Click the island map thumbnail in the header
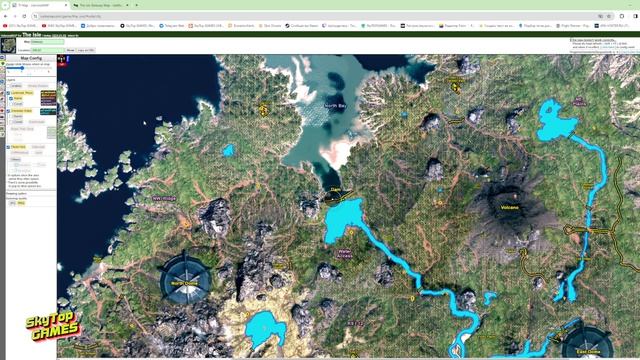640x360 pixels. point(8,46)
